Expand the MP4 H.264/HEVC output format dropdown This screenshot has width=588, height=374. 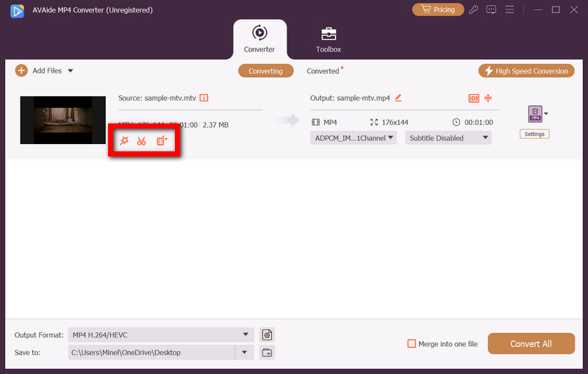click(x=161, y=335)
